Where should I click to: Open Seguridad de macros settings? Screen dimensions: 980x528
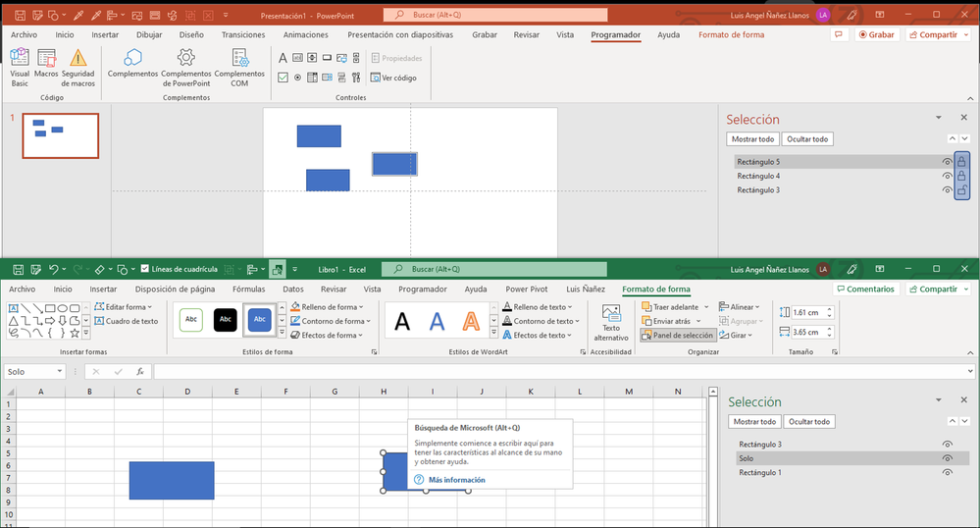[x=78, y=68]
